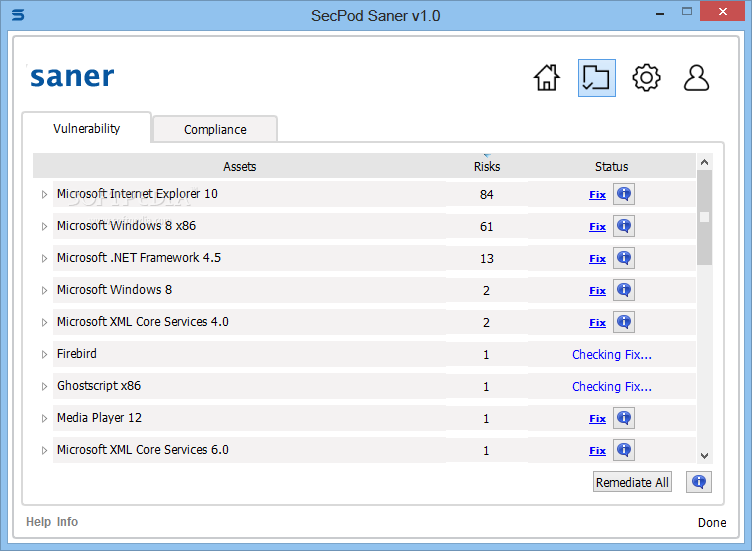Show info for Microsoft Windows 8 x86
The image size is (752, 551).
(623, 226)
